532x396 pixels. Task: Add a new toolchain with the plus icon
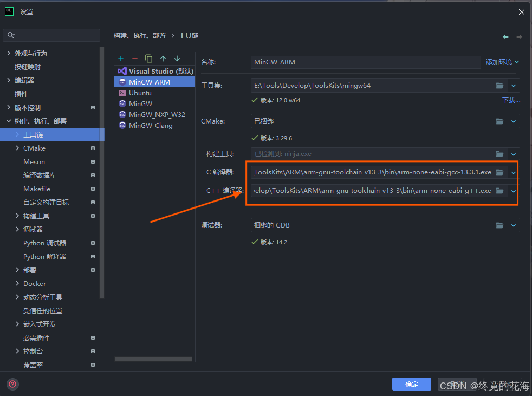pyautogui.click(x=121, y=59)
